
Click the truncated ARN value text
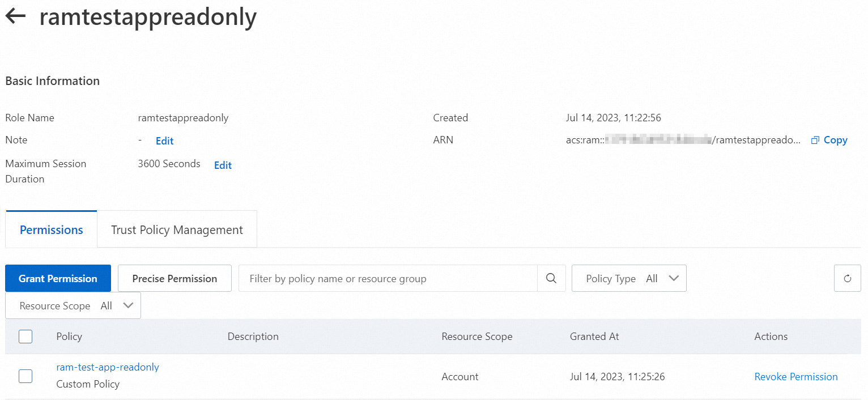(x=680, y=140)
